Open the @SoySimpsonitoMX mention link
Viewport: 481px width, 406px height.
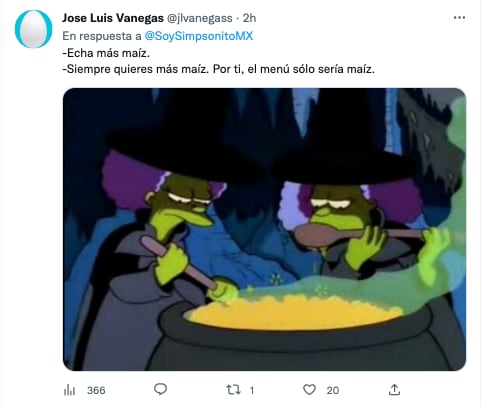pos(199,36)
